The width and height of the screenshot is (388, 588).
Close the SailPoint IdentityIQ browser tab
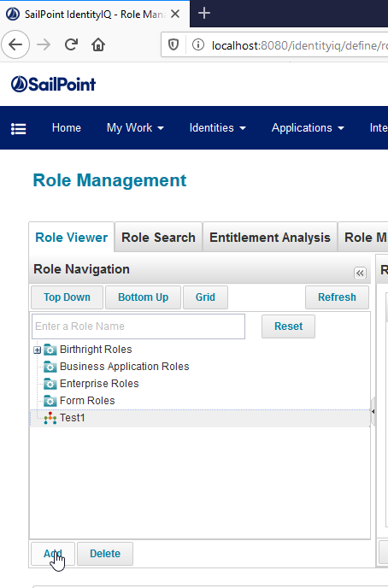[x=175, y=14]
